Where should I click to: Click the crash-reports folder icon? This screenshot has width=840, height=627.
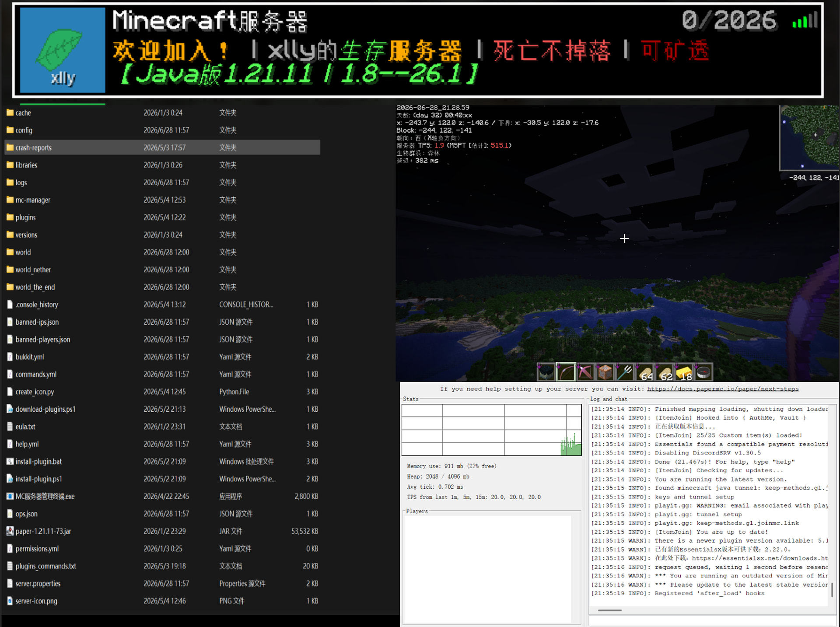(10, 147)
